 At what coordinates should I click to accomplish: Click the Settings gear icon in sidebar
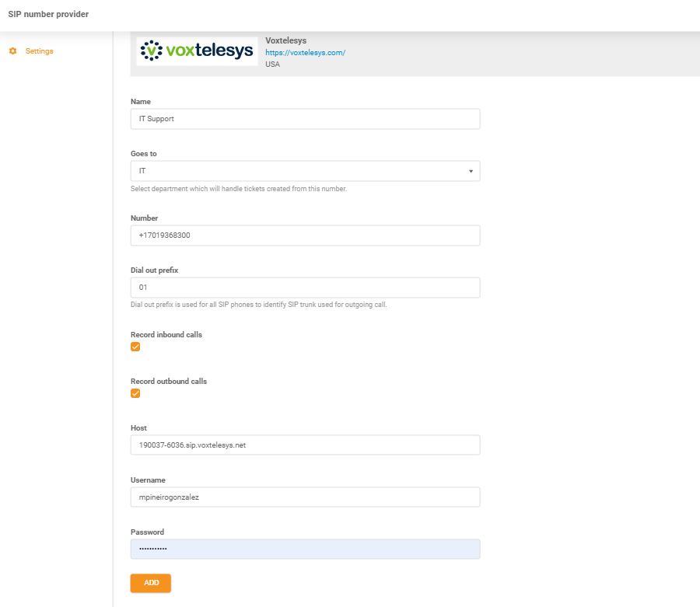coord(12,51)
